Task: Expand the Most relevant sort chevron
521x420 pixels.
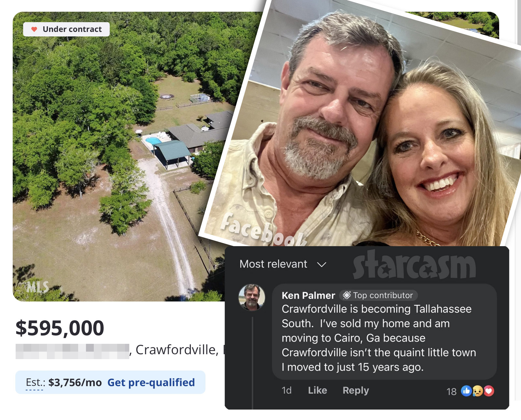Action: [322, 264]
